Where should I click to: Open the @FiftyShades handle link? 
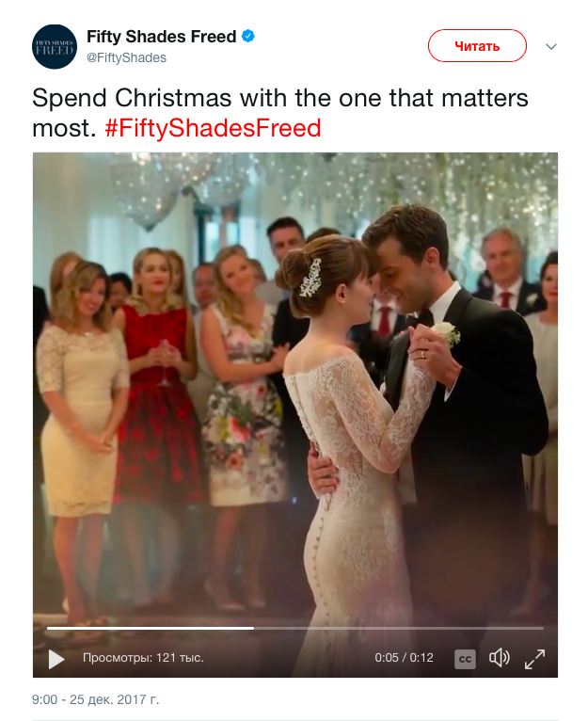tap(126, 58)
